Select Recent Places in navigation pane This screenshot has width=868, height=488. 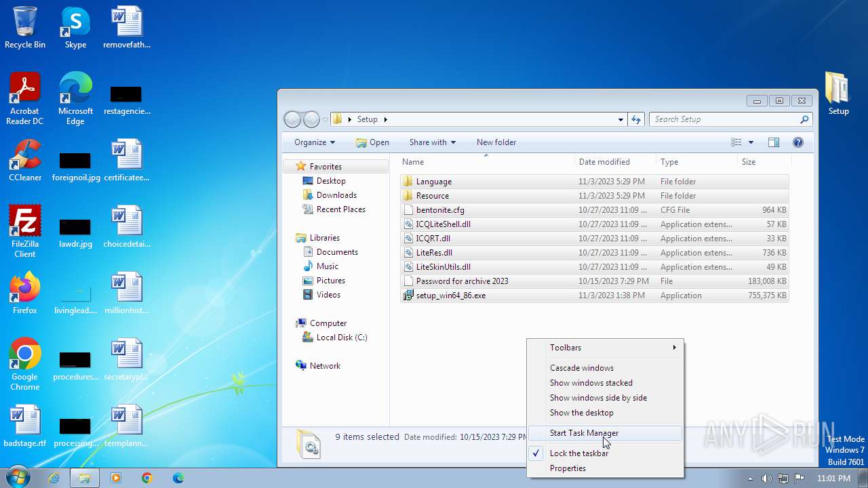click(x=340, y=209)
